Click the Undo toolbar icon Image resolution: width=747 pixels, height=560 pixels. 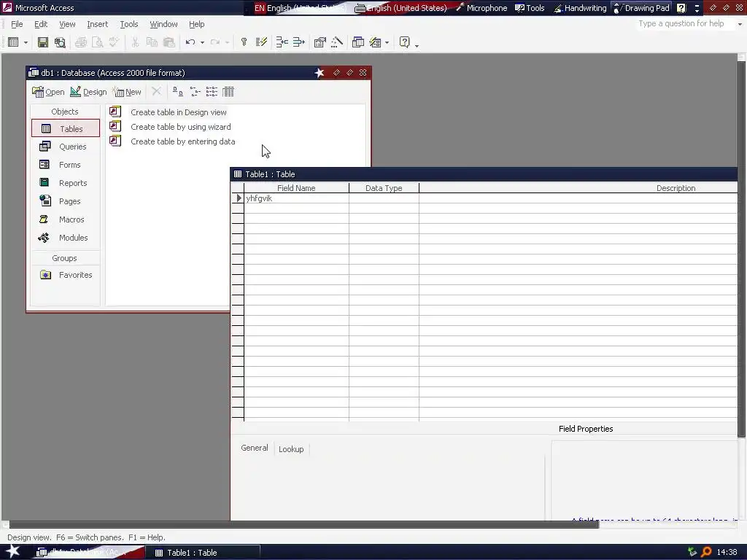(x=190, y=42)
